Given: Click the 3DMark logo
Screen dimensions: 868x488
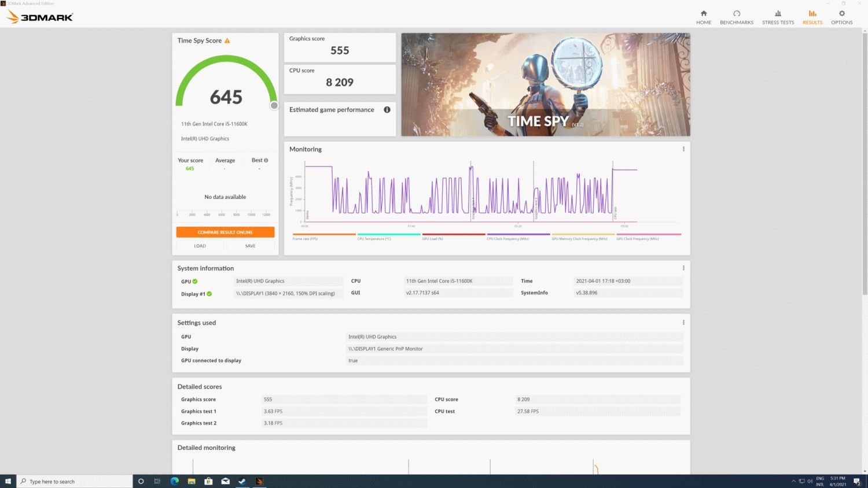Looking at the screenshot, I should [39, 17].
